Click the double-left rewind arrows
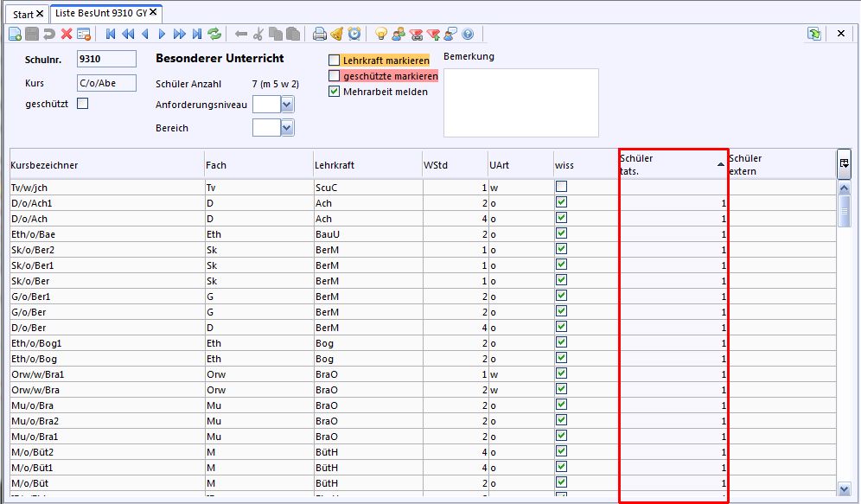The height and width of the screenshot is (504, 861). pyautogui.click(x=128, y=34)
